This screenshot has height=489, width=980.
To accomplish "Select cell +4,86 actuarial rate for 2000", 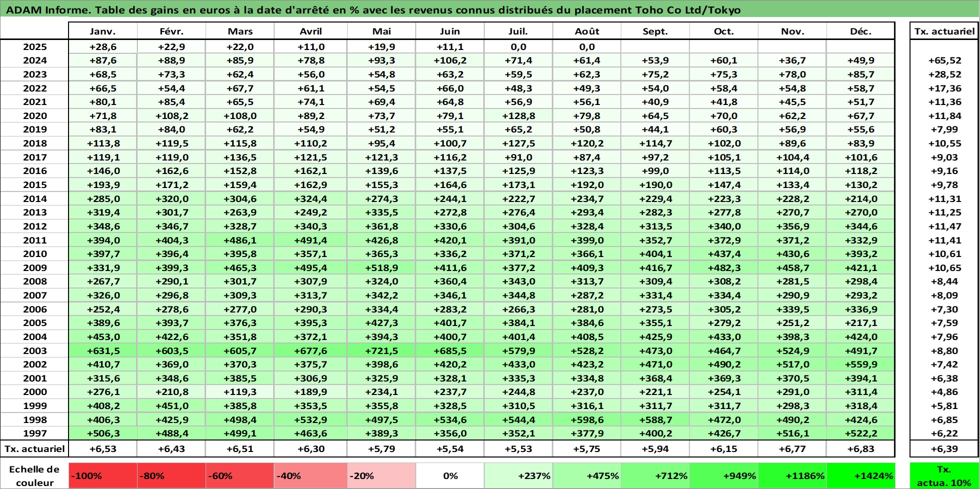I will (944, 392).
